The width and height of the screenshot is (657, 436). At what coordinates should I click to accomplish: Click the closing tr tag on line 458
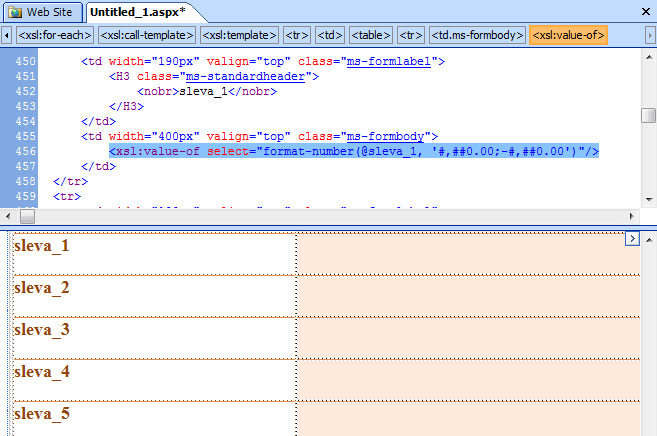[70, 181]
